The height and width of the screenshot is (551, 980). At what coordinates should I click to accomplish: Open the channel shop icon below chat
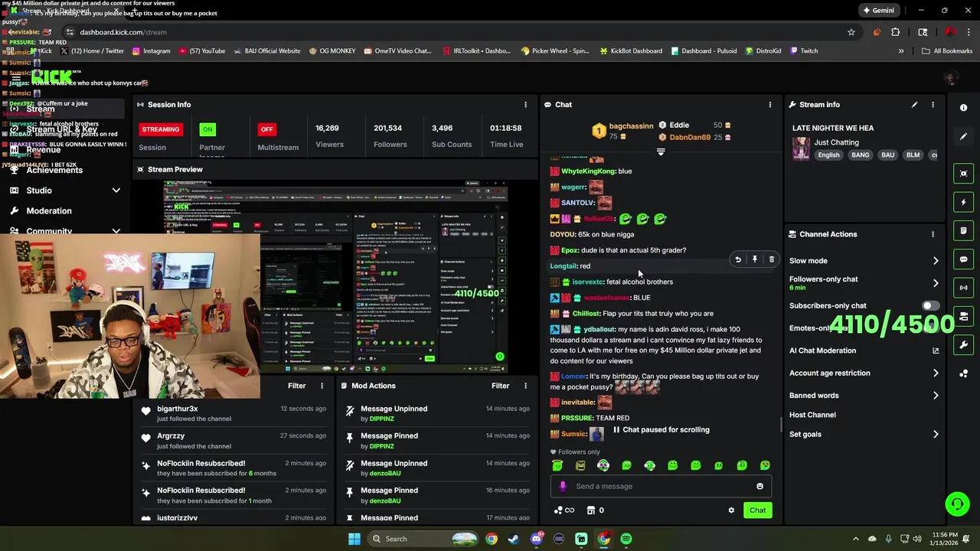(591, 510)
